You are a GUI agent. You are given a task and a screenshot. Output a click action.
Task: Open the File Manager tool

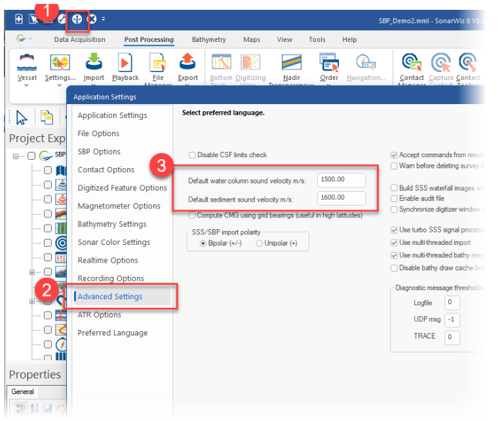click(x=157, y=64)
